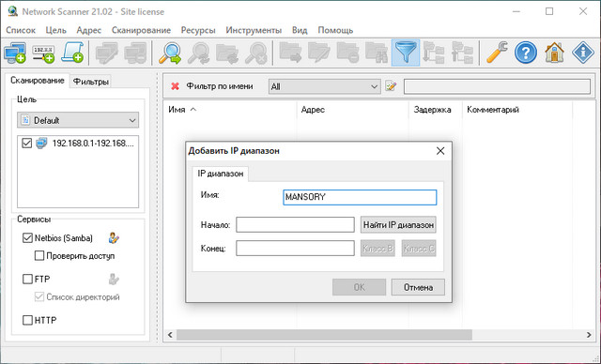Select the Сканирование panel tab
601x364 pixels.
[38, 81]
